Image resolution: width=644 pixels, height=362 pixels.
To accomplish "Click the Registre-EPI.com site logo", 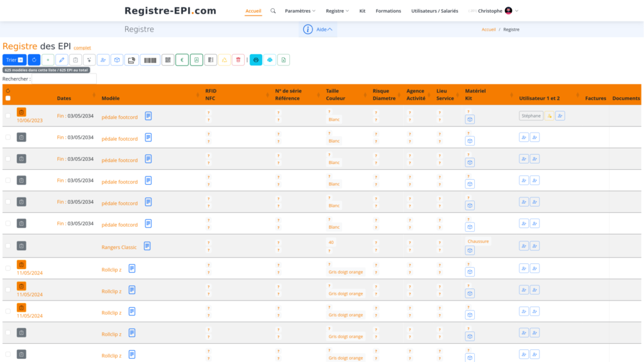I will [170, 11].
